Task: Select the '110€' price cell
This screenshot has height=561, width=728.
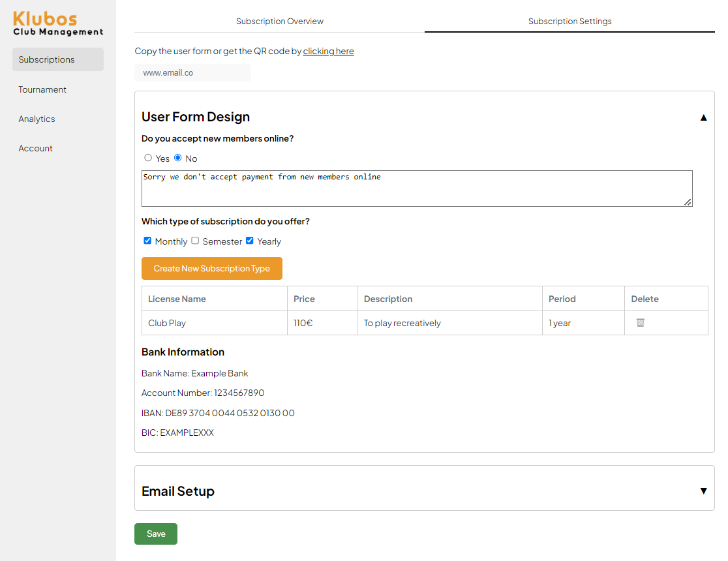Action: (x=322, y=323)
